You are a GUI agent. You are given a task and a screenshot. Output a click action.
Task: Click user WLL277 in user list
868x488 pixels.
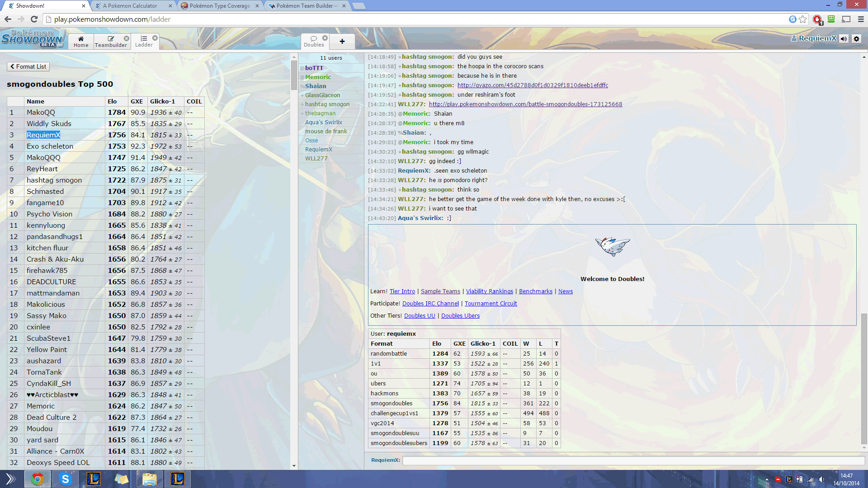coord(316,158)
